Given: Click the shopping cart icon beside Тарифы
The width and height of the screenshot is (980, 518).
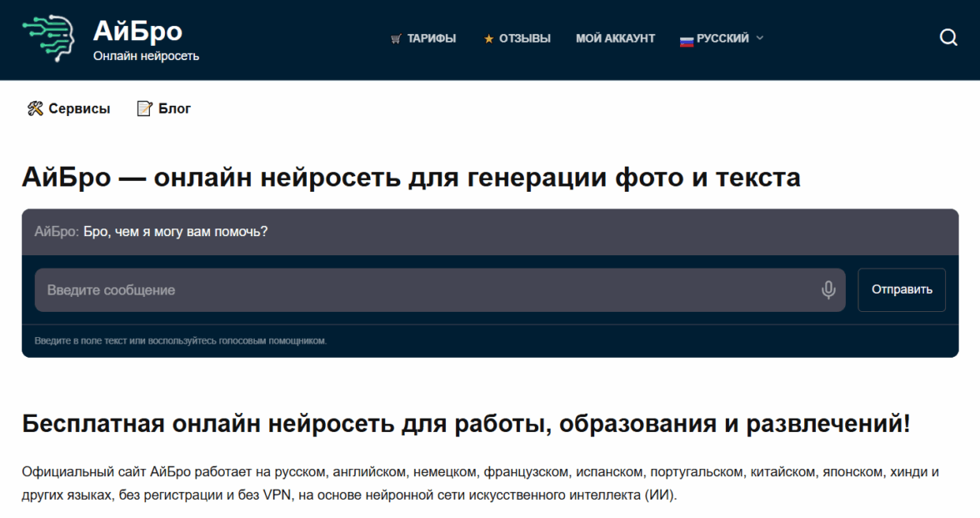Looking at the screenshot, I should (396, 38).
